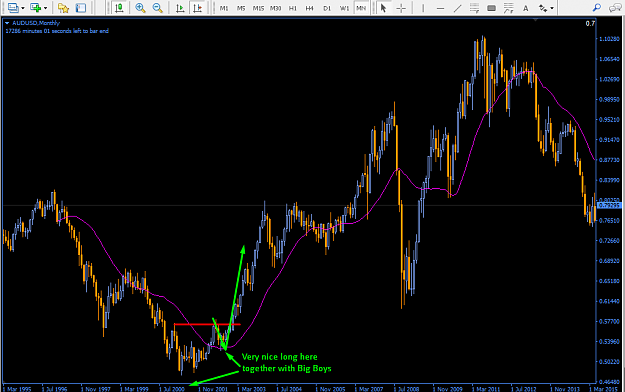The width and height of the screenshot is (625, 392).
Task: Click the '1 Jul 2004' date label
Action: [x=290, y=389]
